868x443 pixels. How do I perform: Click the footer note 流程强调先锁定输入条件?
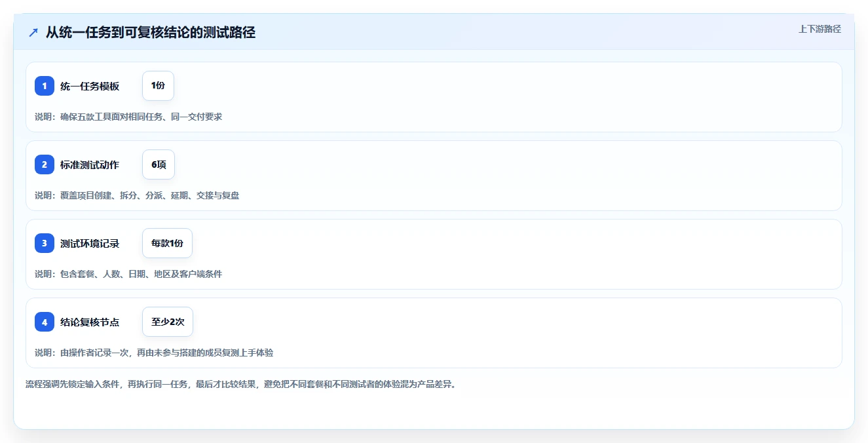click(240, 384)
